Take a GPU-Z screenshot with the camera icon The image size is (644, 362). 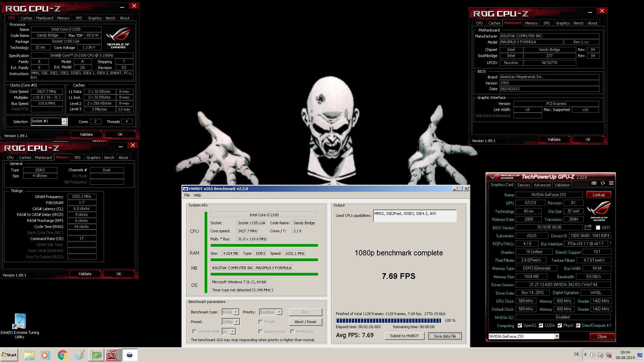pos(594,183)
